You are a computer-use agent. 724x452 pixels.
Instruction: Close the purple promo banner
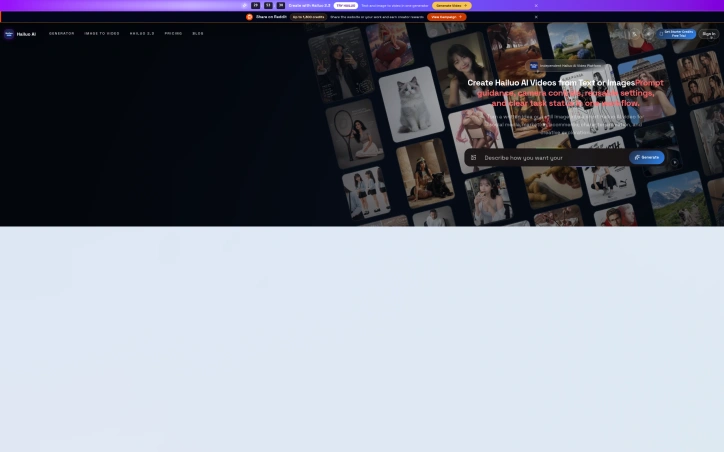click(536, 6)
